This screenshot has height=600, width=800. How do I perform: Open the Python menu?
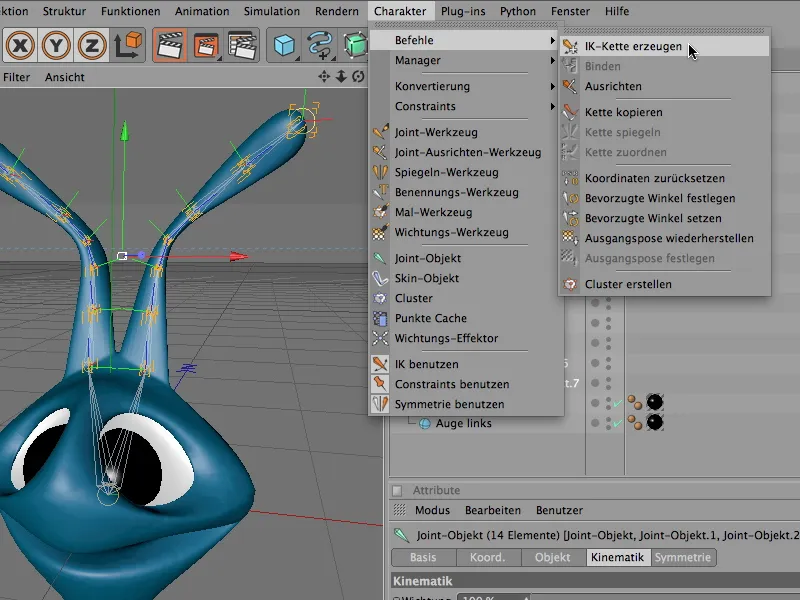click(x=518, y=11)
